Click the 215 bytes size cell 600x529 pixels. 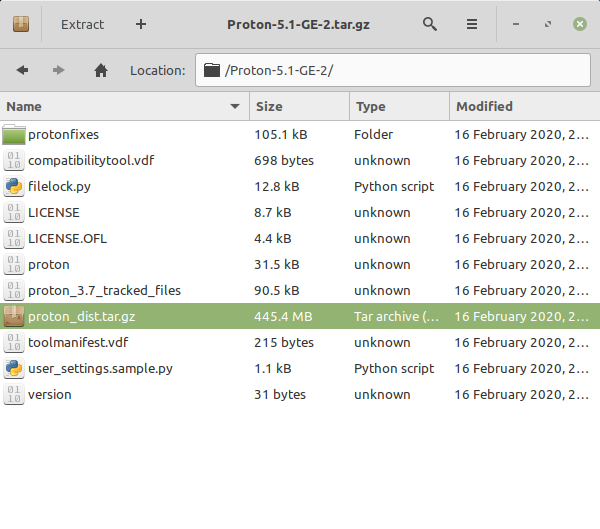(284, 342)
